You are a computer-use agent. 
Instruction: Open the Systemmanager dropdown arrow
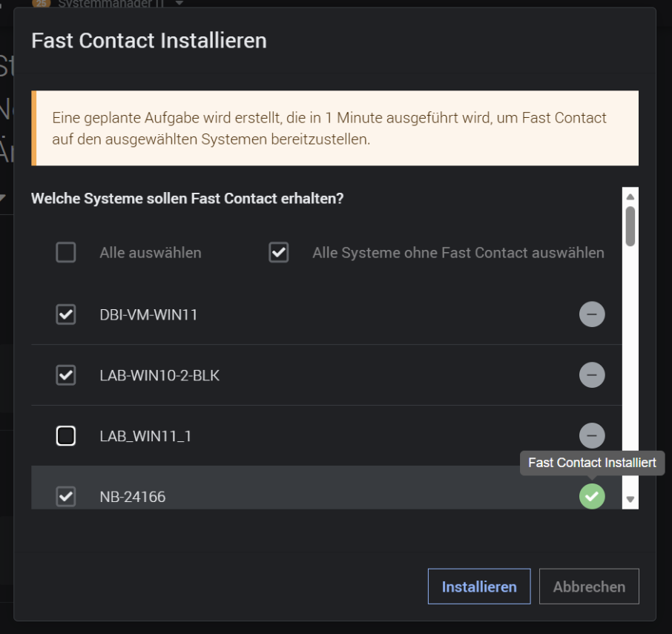[x=179, y=3]
